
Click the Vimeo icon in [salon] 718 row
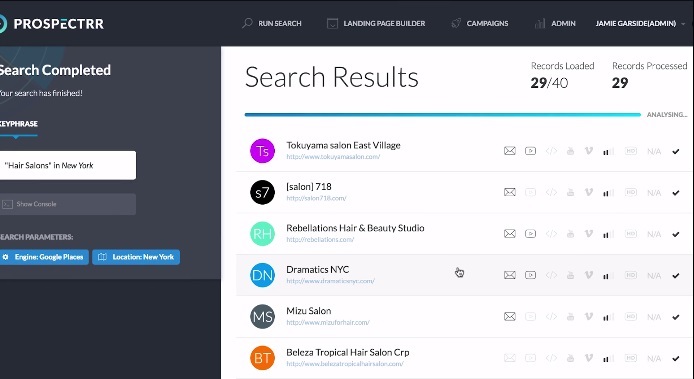click(x=589, y=192)
